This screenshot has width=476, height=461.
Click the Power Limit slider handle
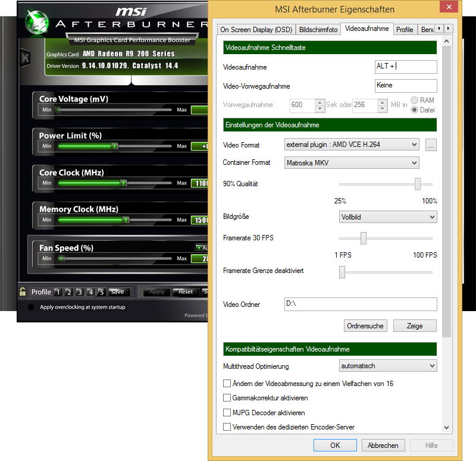point(114,146)
